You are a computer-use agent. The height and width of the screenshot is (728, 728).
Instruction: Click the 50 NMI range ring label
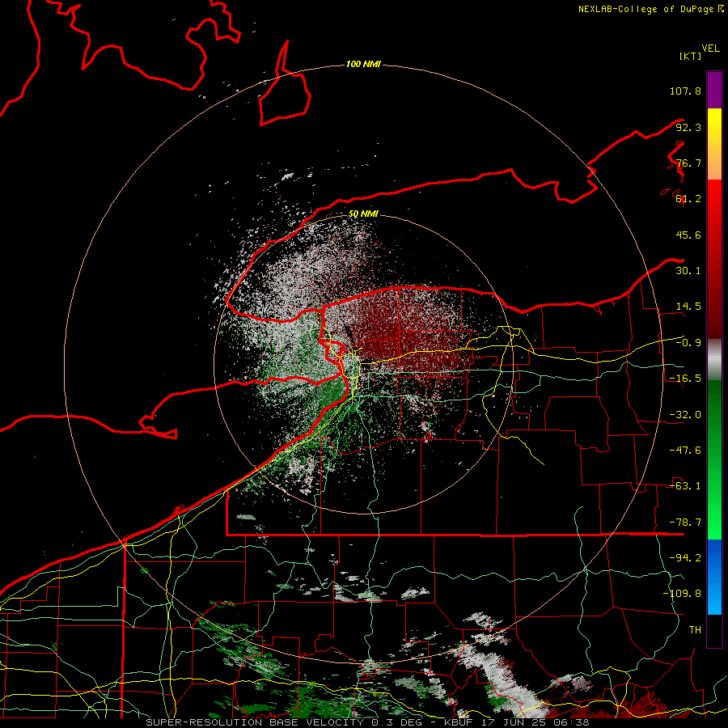pos(363,214)
